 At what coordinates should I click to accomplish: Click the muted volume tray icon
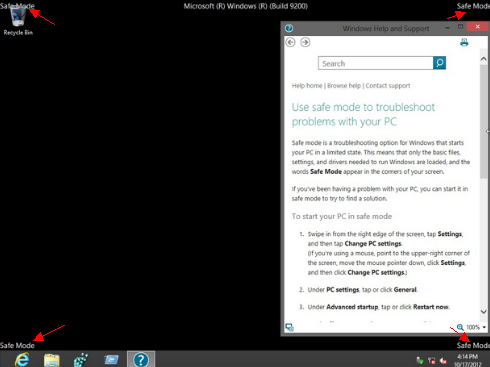tap(443, 361)
